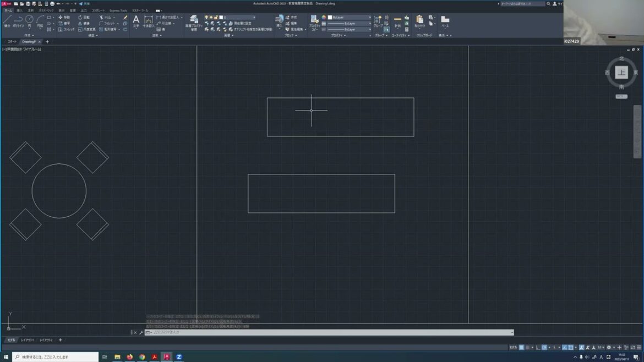This screenshot has height=362, width=644.
Task: Open the Layer Properties manager icon
Action: pos(194,20)
